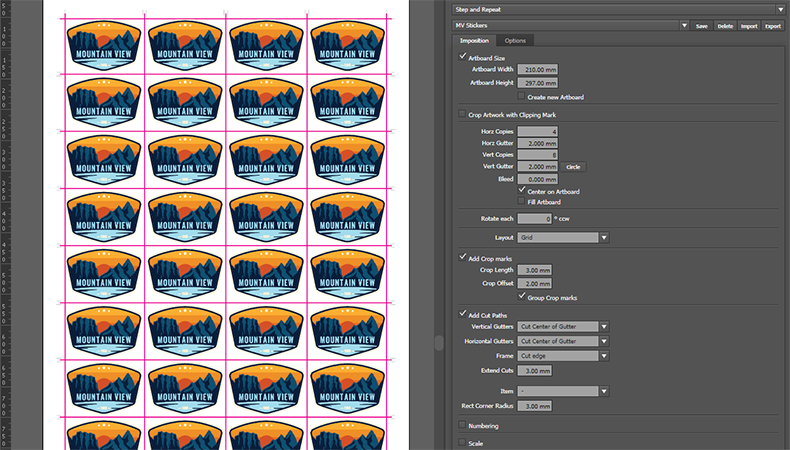
Task: Expand the MV Stickers preset dropdown arrow
Action: pos(684,26)
